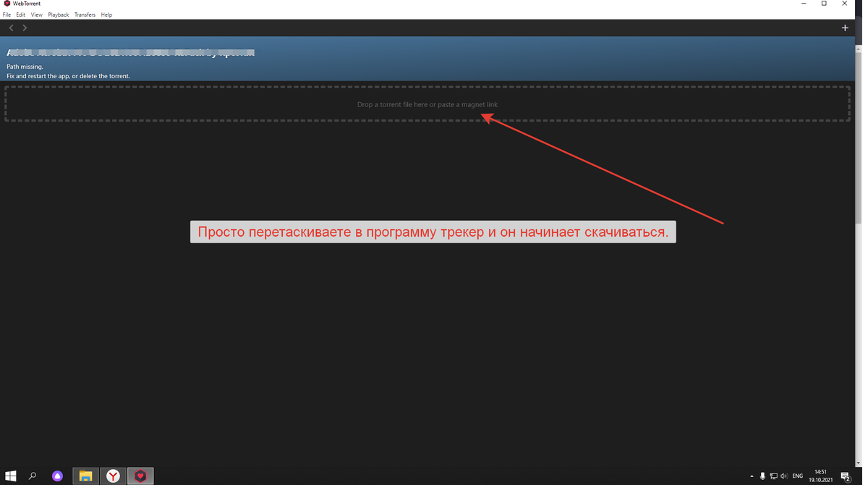Screen dimensions: 868x485
Task: Open the Transfers menu
Action: (85, 14)
